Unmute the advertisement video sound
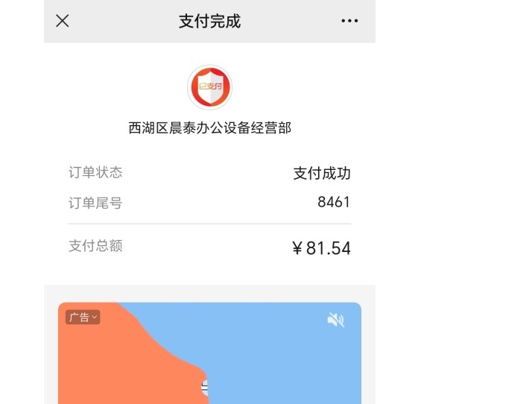 pos(335,320)
